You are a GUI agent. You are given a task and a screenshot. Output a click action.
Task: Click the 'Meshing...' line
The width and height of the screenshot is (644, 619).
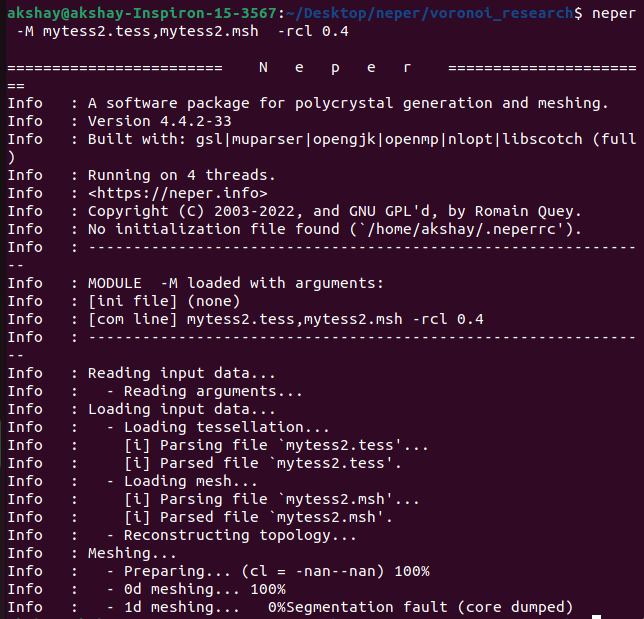[132, 554]
